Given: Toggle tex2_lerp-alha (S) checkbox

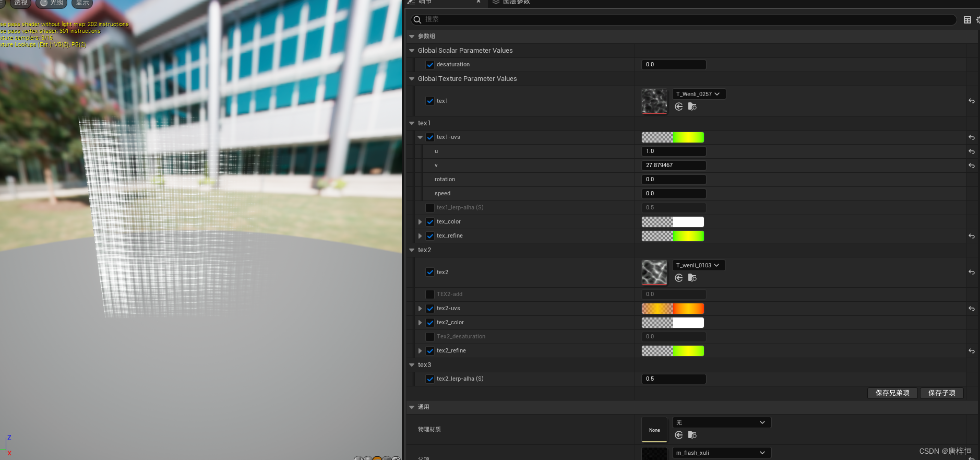Looking at the screenshot, I should 430,379.
